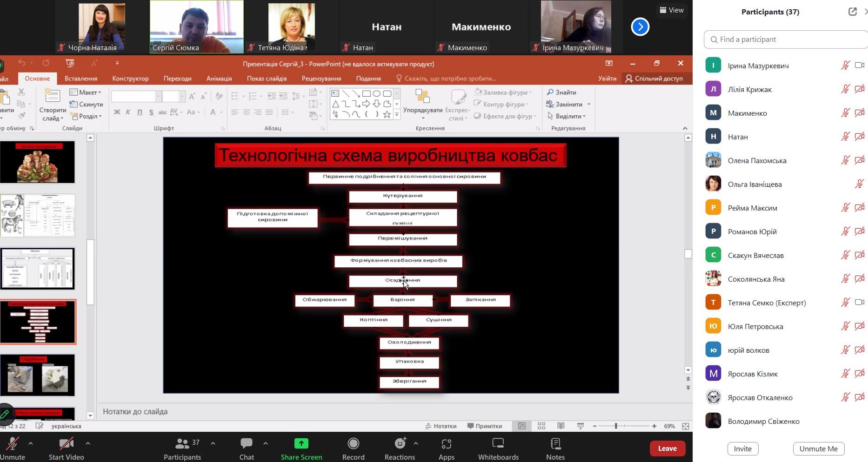This screenshot has height=462, width=868.
Task: Open the Zoom Chat panel
Action: [x=246, y=449]
